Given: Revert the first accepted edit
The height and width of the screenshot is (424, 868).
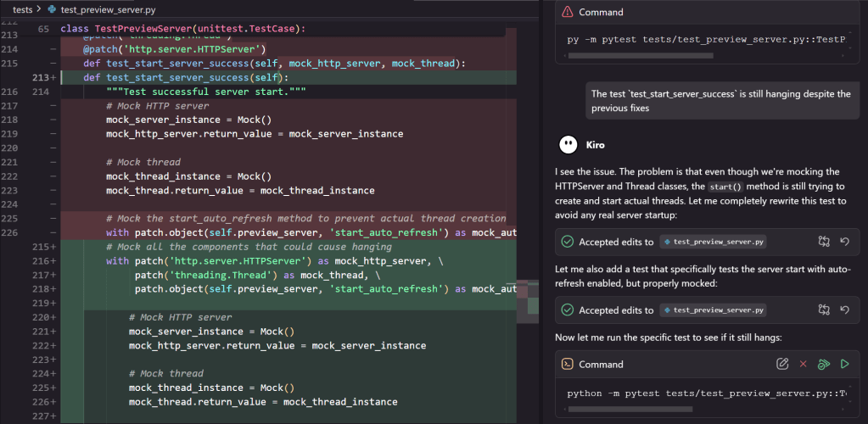Looking at the screenshot, I should tap(844, 242).
